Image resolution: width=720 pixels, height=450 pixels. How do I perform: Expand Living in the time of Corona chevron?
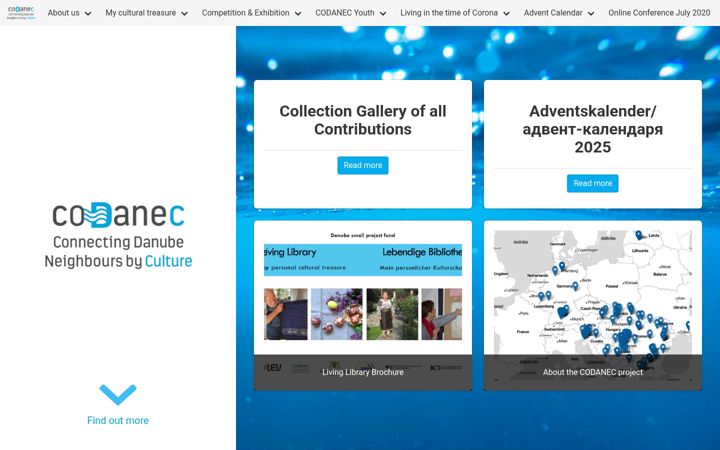point(506,13)
